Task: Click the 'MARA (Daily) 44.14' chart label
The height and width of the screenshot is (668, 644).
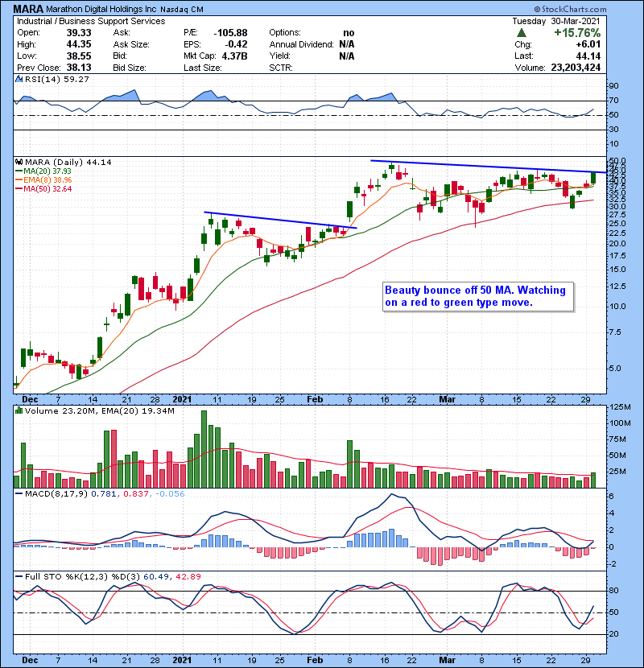Action: tap(68, 163)
